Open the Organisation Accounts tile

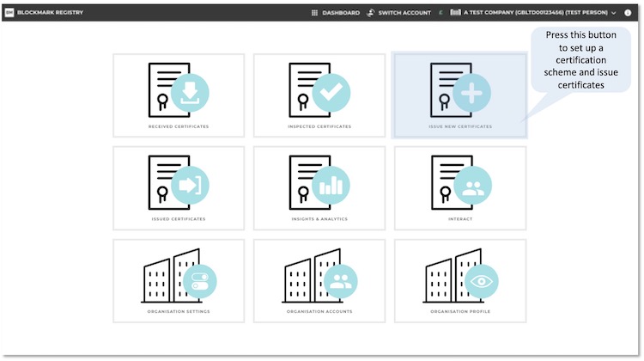(319, 280)
